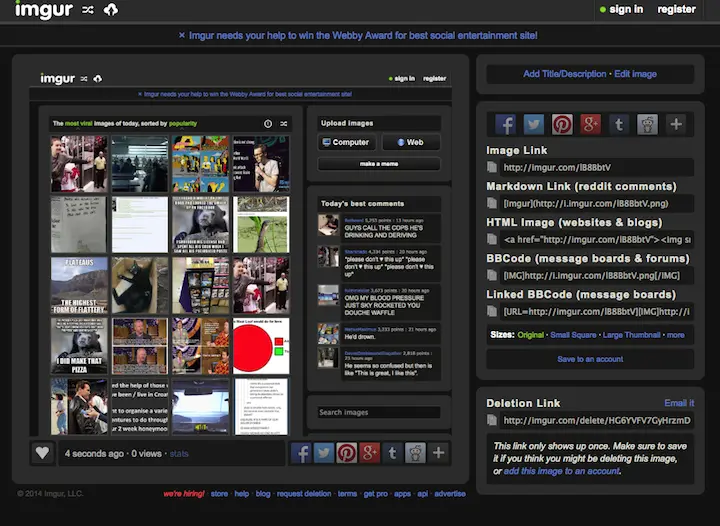Open more sizes link
This screenshot has height=526, width=720.
click(x=675, y=335)
